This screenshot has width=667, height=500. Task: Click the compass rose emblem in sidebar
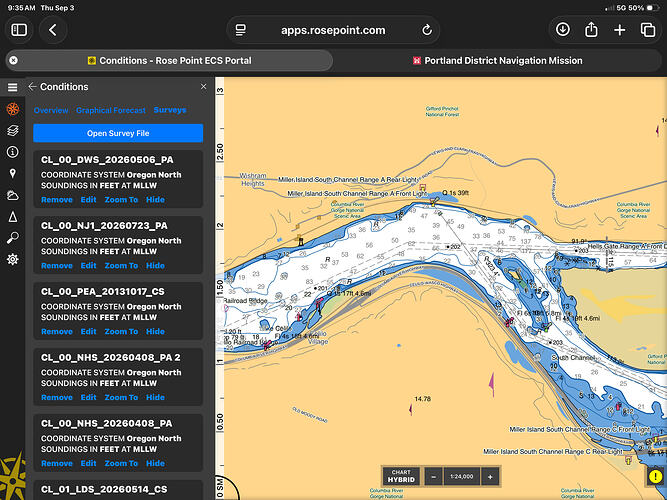coord(13,477)
